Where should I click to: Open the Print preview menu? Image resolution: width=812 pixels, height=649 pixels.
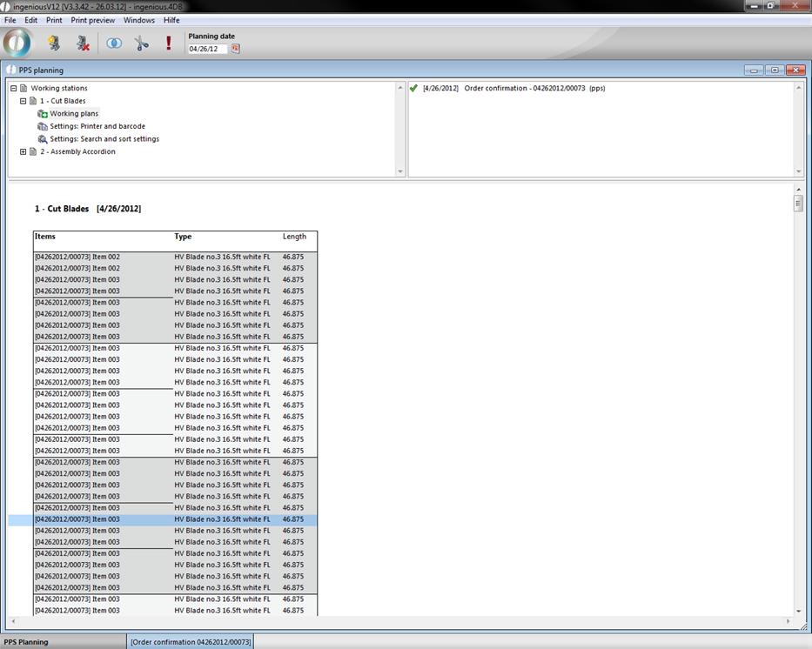coord(92,20)
